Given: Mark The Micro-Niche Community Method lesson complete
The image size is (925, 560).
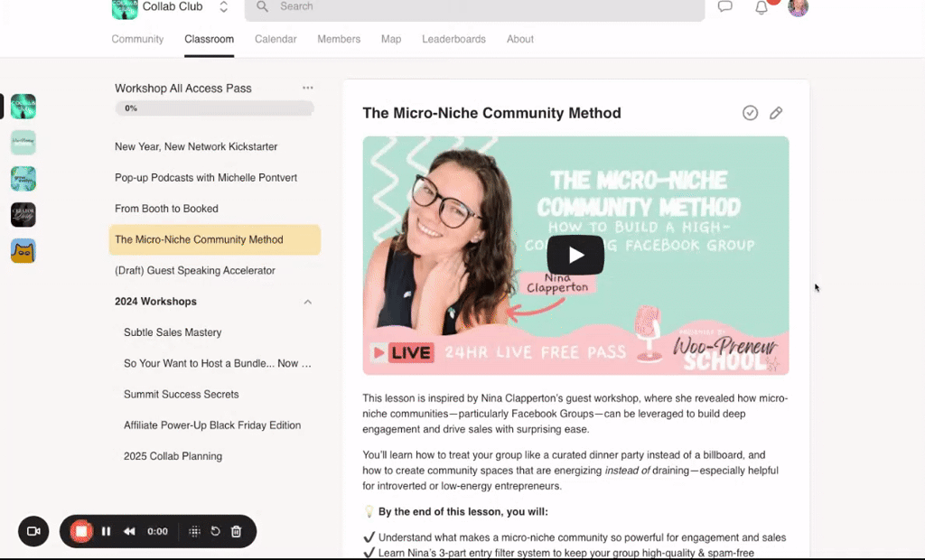Looking at the screenshot, I should coord(750,113).
